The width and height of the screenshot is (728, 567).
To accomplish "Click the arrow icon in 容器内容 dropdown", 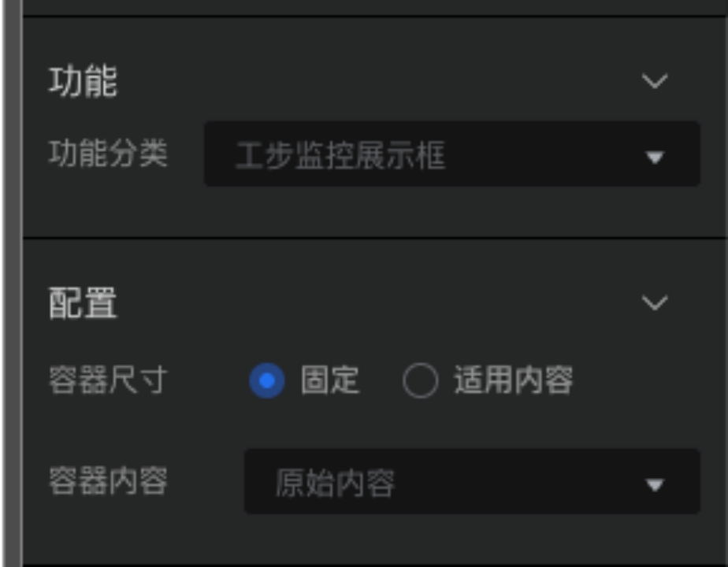I will click(654, 484).
